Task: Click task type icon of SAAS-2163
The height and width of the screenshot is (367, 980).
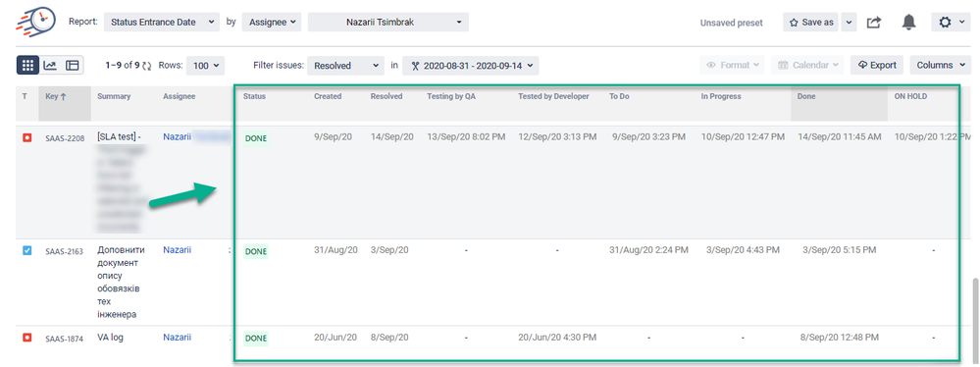Action: click(x=26, y=250)
